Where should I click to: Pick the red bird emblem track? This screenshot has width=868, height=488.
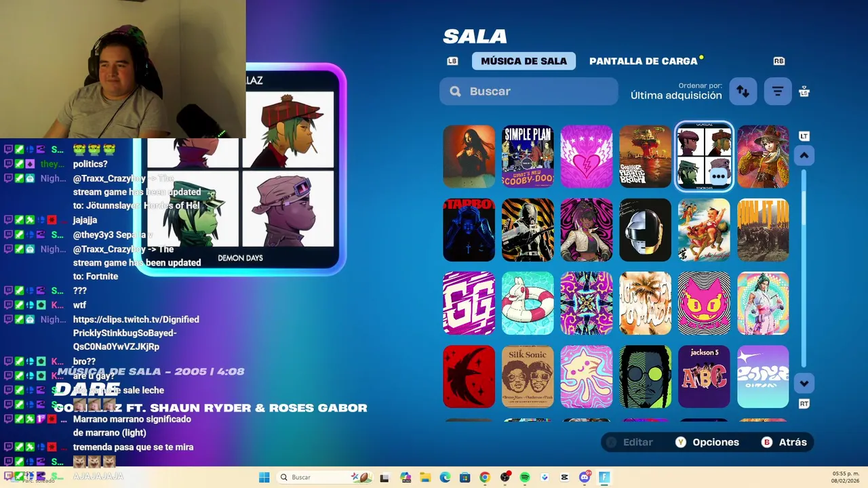point(469,376)
